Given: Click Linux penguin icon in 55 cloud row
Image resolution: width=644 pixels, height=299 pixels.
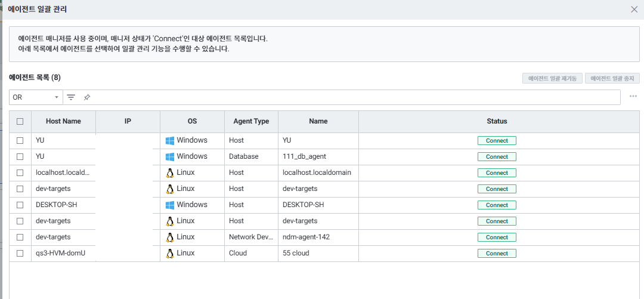Looking at the screenshot, I should coord(171,253).
